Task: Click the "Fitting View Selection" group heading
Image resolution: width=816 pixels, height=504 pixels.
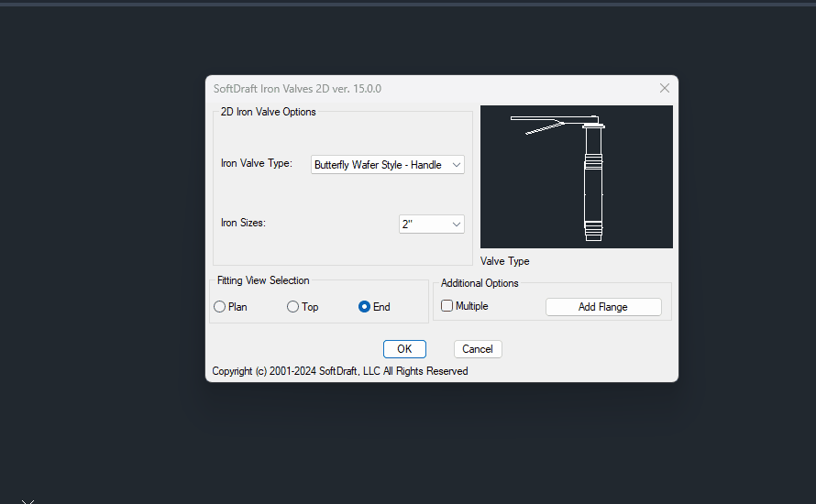Action: pyautogui.click(x=263, y=280)
